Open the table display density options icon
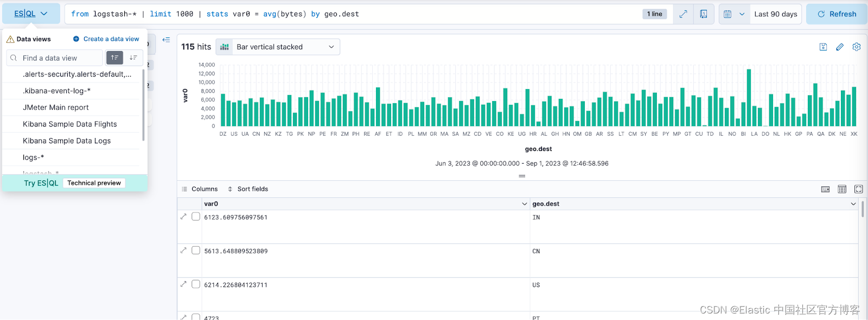 click(x=842, y=189)
